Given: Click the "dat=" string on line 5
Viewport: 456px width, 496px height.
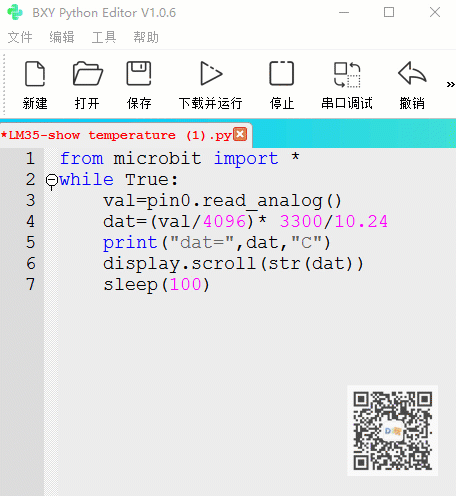Looking at the screenshot, I should pyautogui.click(x=202, y=242).
